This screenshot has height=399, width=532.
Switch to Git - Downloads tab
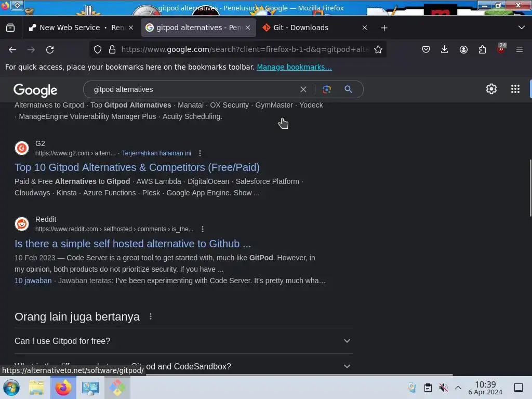[315, 28]
